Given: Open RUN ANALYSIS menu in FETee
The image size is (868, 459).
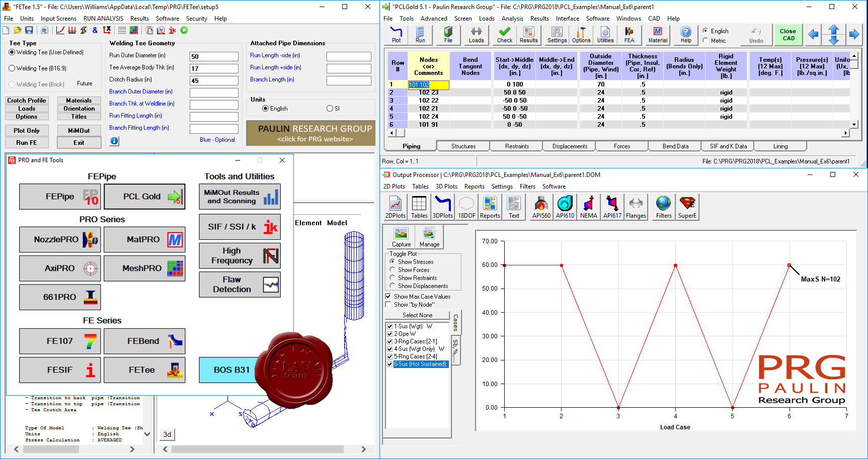Looking at the screenshot, I should (x=103, y=19).
